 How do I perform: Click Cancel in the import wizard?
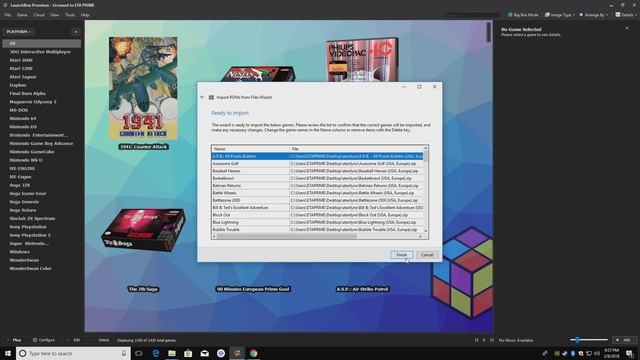(427, 255)
